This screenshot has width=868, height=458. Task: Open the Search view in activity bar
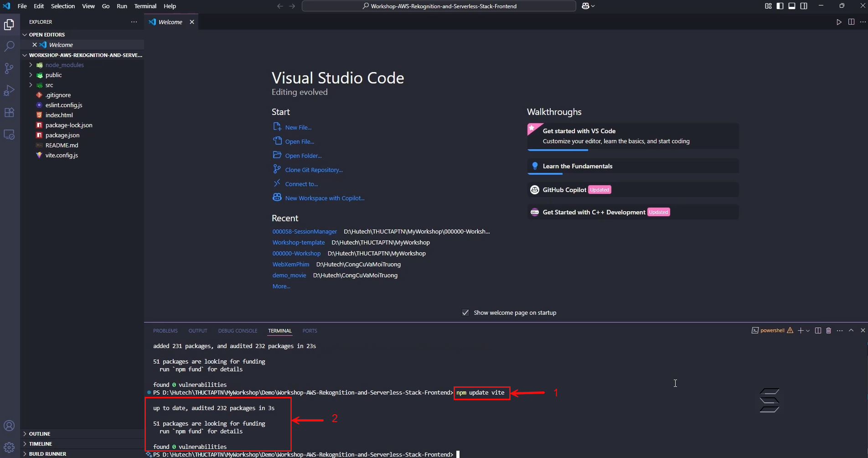point(9,46)
